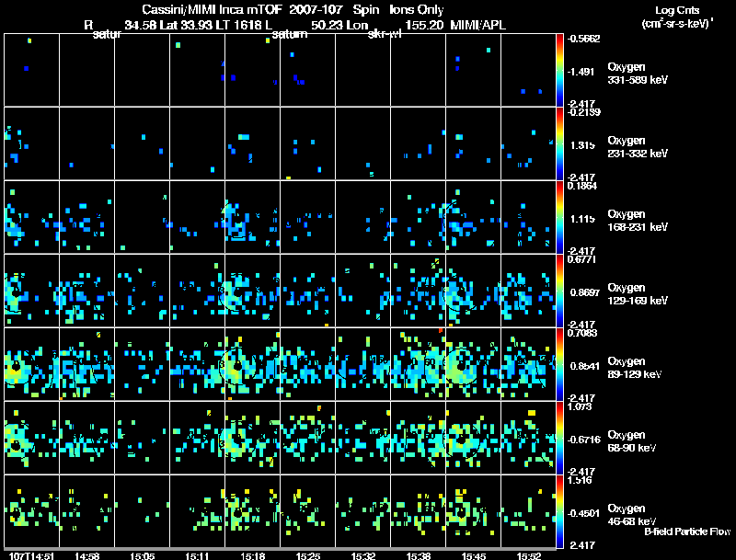Image resolution: width=736 pixels, height=560 pixels.
Task: Click the '155.20' longitude value
Action: (x=424, y=26)
